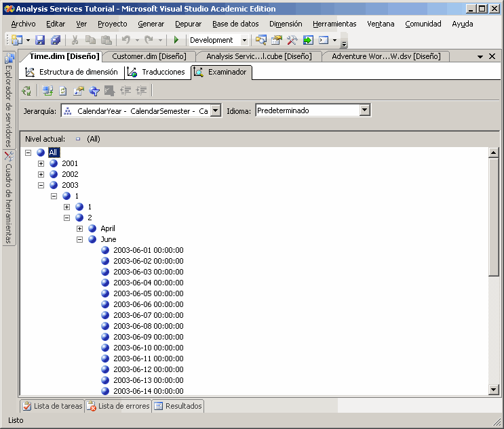Click the Filter members funnel icon
Image resolution: width=504 pixels, height=429 pixels.
coord(94,91)
